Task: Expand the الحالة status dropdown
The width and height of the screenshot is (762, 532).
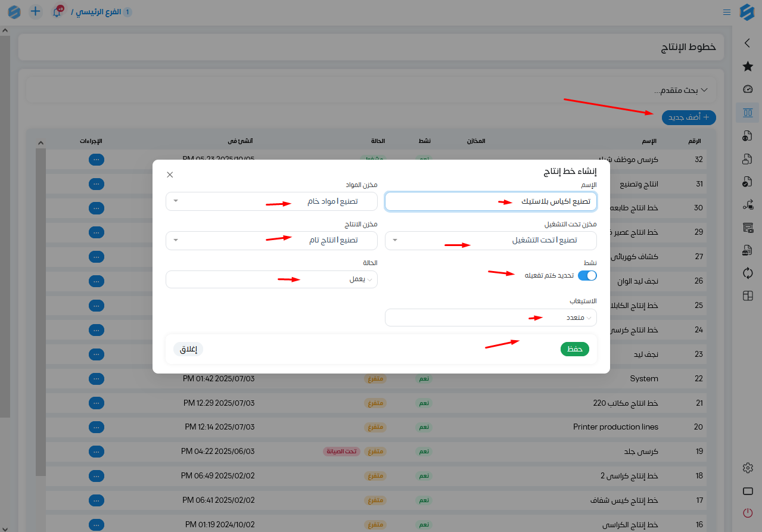Action: [x=271, y=279]
